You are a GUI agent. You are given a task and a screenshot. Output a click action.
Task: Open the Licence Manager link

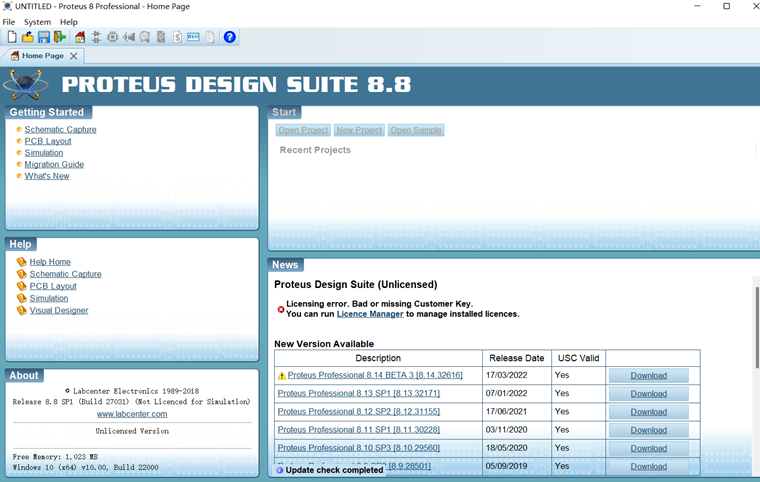click(x=370, y=314)
